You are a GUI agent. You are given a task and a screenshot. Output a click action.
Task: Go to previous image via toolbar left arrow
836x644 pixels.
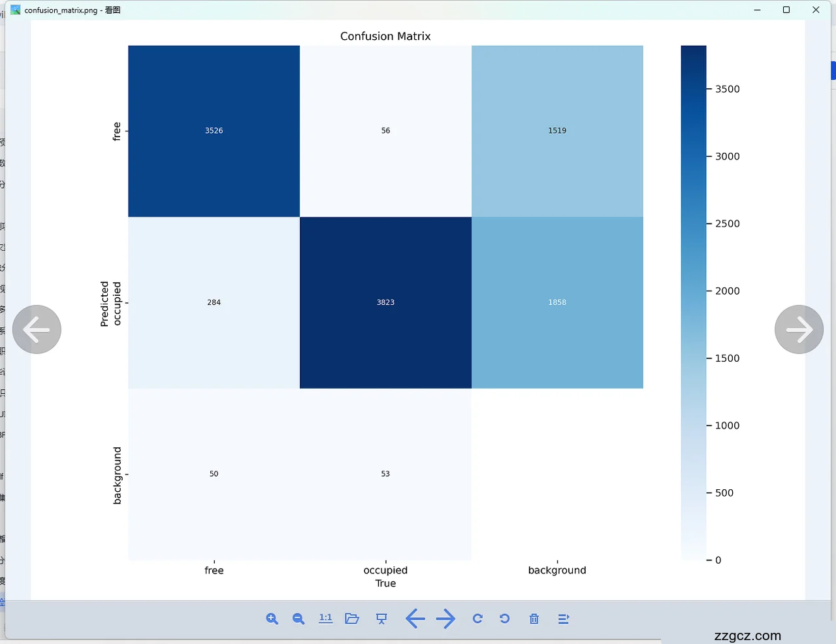tap(415, 619)
